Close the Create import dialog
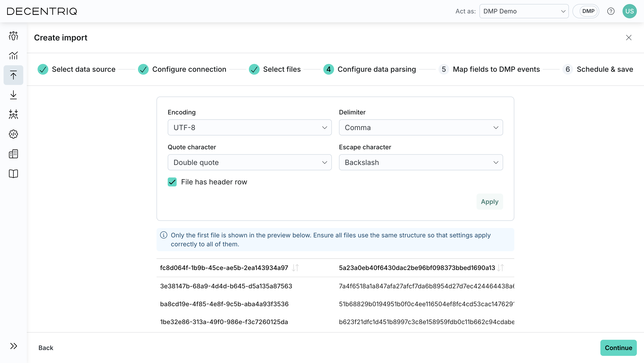This screenshot has width=644, height=363. (x=629, y=38)
